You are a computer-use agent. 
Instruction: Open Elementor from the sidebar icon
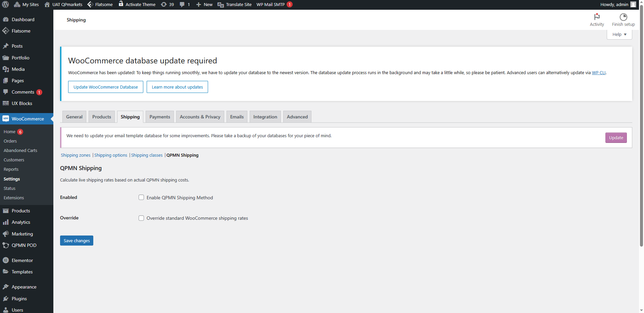6,260
